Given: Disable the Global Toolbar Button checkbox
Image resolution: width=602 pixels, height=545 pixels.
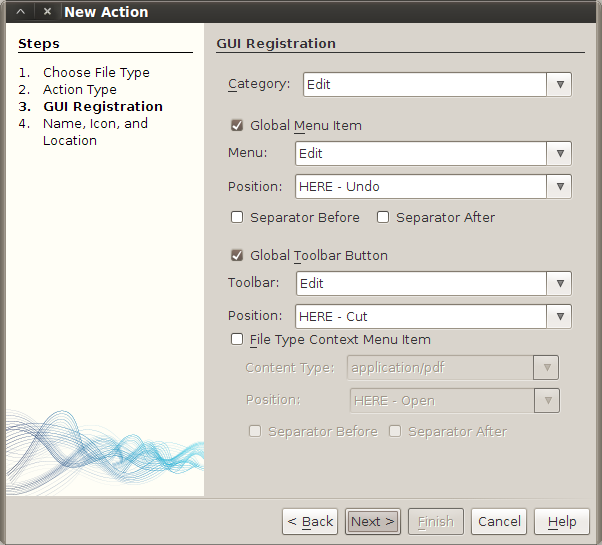Looking at the screenshot, I should [237, 255].
